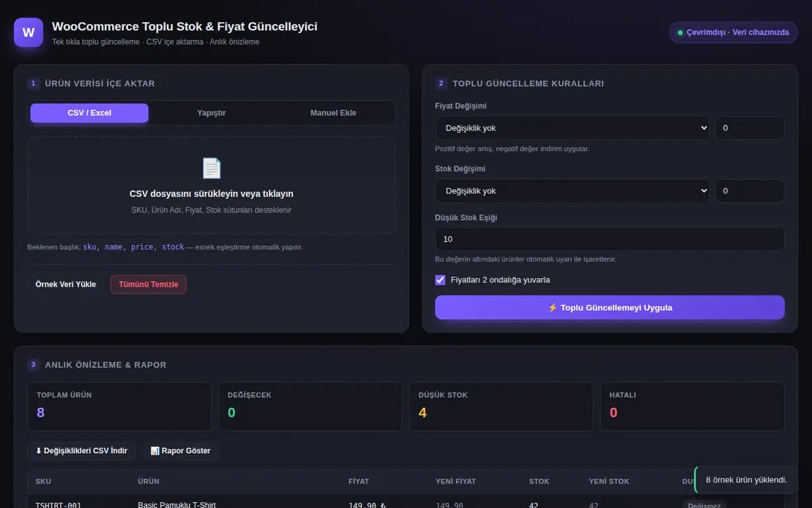Toggle 'Fiyatları 2 ondalığa yuvarla' checkbox
Image resolution: width=812 pixels, height=508 pixels.
(441, 280)
